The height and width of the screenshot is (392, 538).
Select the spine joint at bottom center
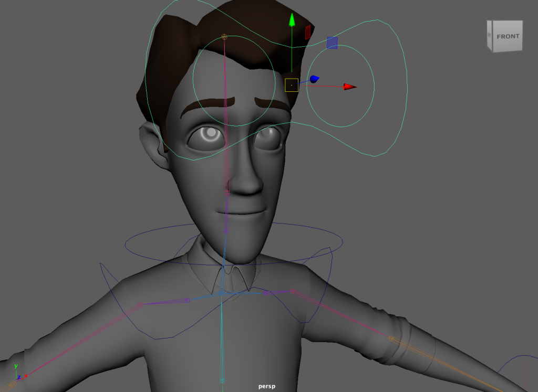click(222, 380)
